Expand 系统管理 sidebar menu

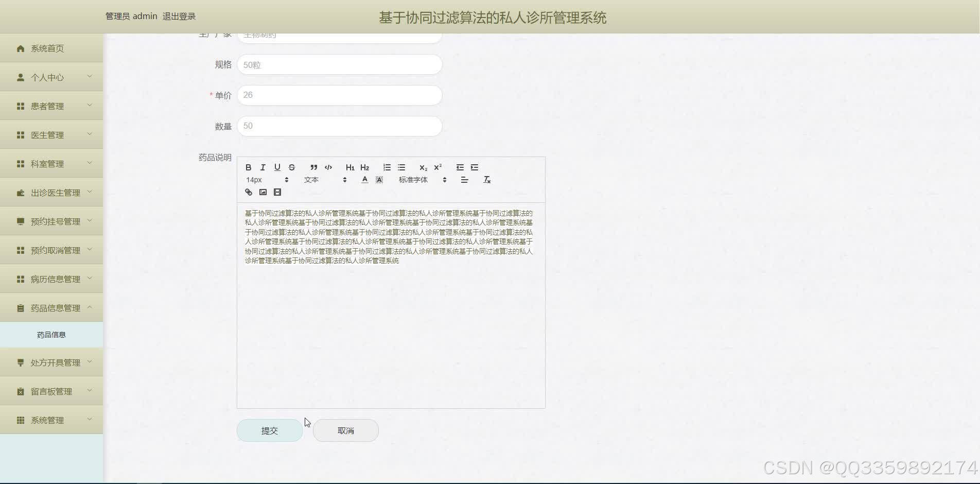pyautogui.click(x=51, y=420)
